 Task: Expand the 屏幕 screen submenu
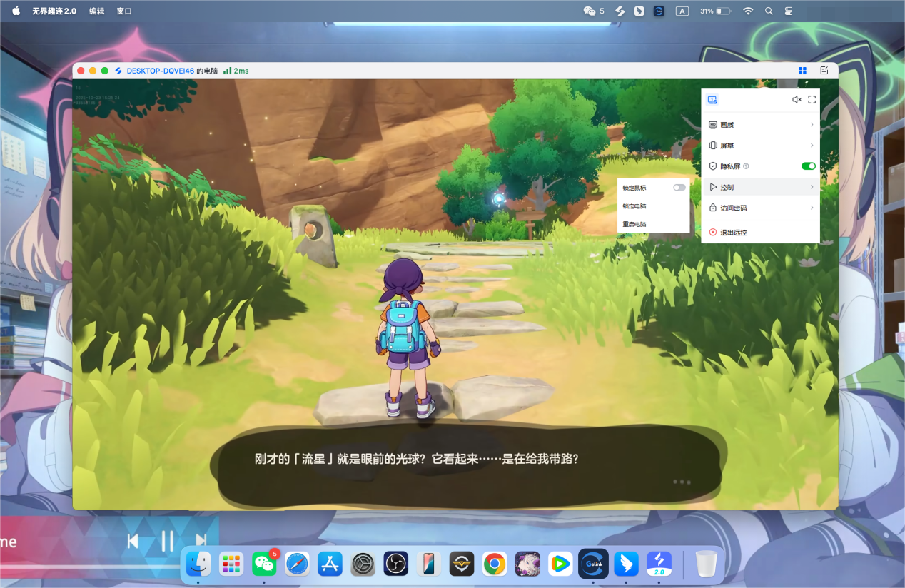point(760,146)
